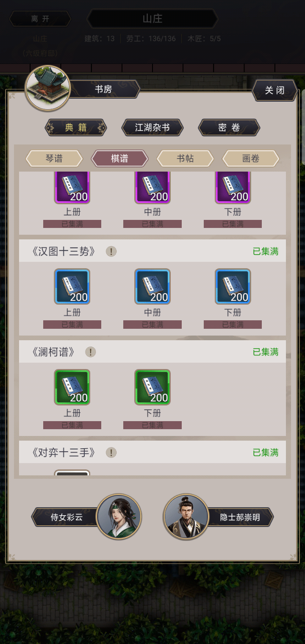Tap the blue 上册 book of 《汉图十三势》

[72, 286]
